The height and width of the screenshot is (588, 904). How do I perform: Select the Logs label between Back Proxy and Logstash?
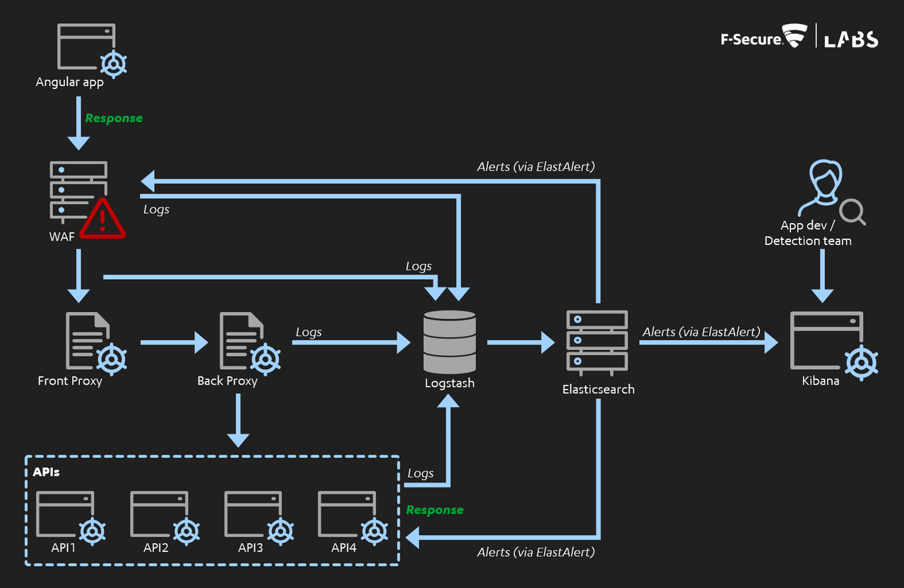(x=309, y=332)
